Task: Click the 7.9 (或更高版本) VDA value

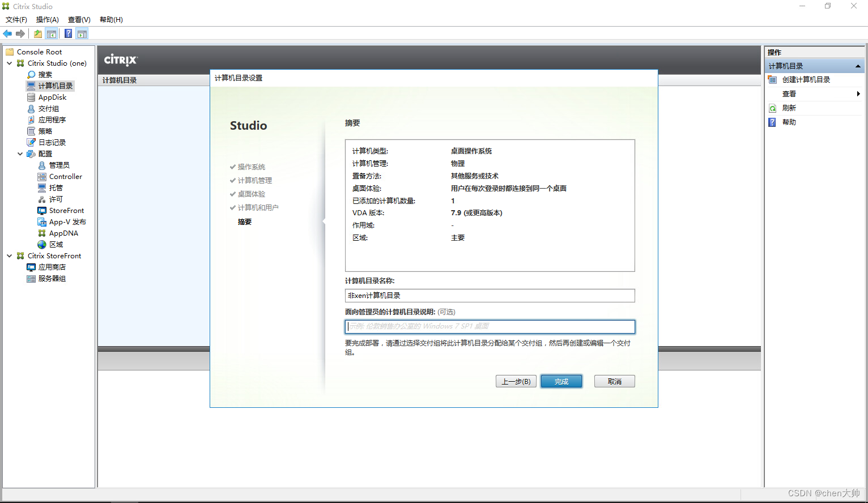Action: pos(476,213)
